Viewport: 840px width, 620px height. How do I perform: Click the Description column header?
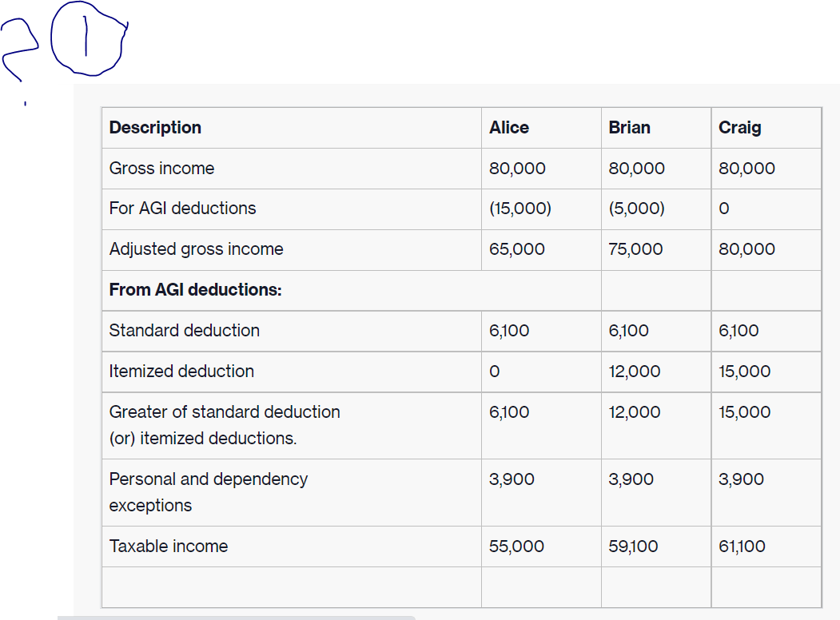pos(155,128)
